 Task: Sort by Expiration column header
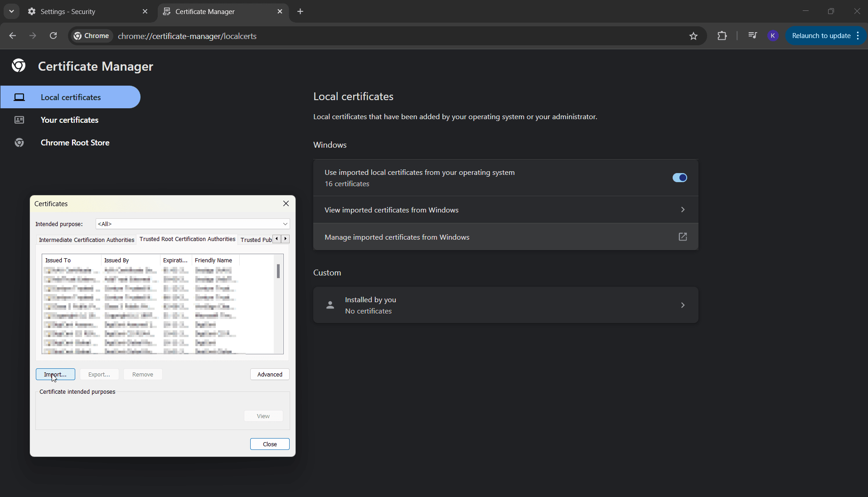(x=175, y=260)
